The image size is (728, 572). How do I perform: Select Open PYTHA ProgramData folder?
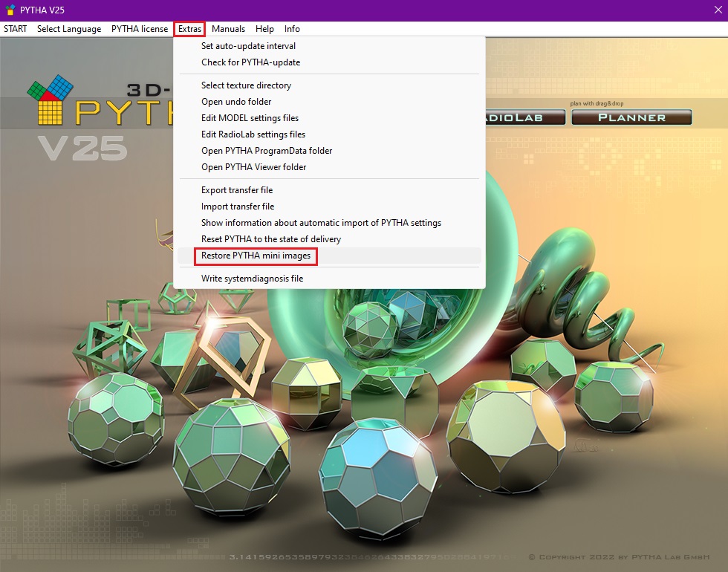tap(329, 150)
